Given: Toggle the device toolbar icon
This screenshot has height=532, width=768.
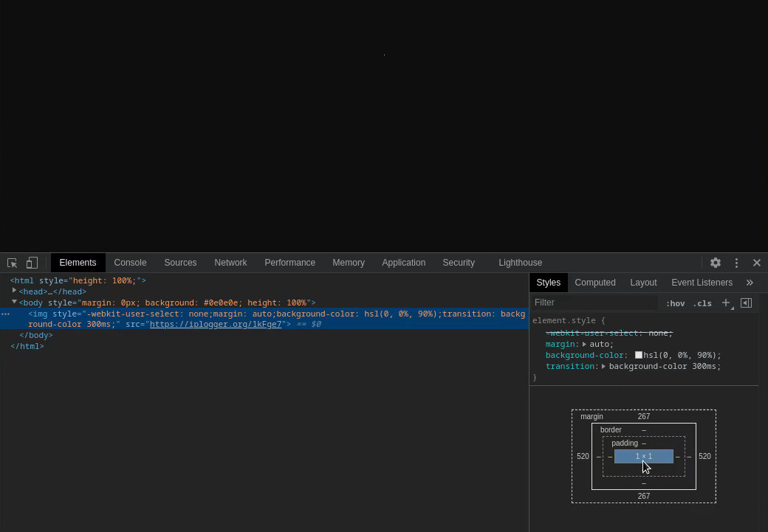Looking at the screenshot, I should pos(32,263).
